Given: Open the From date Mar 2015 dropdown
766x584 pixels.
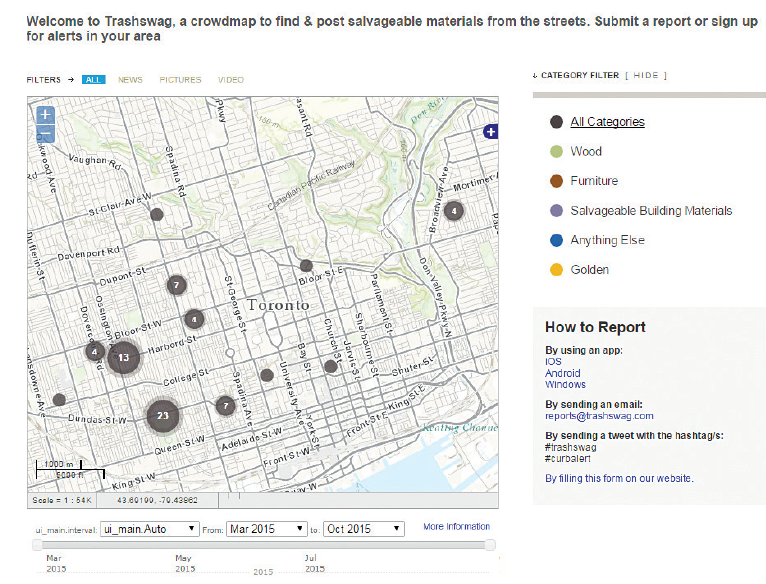Looking at the screenshot, I should coord(266,529).
